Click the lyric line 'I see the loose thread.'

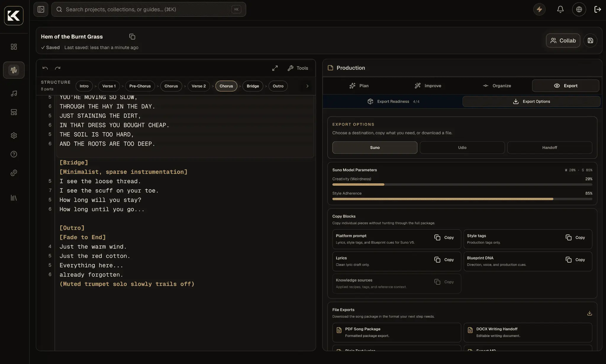point(100,181)
